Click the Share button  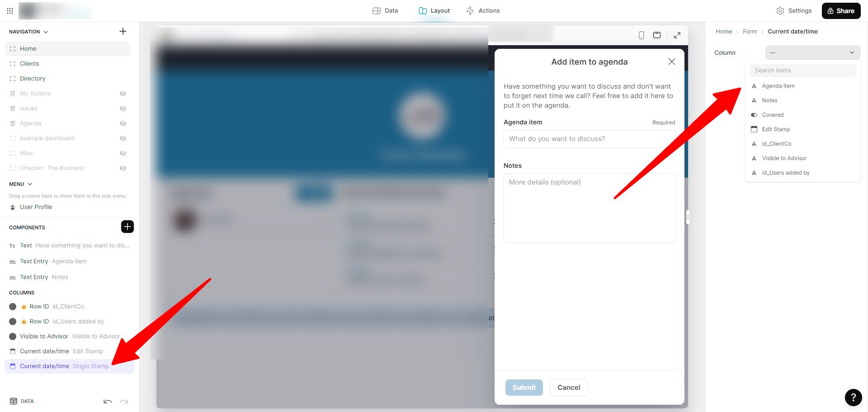pos(841,11)
